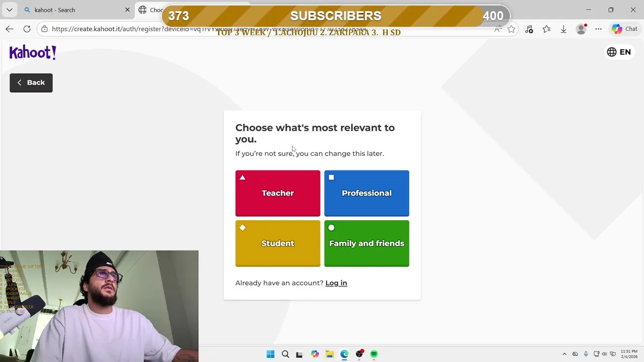Open the browser profile avatar
This screenshot has height=362, width=644.
pyautogui.click(x=581, y=29)
